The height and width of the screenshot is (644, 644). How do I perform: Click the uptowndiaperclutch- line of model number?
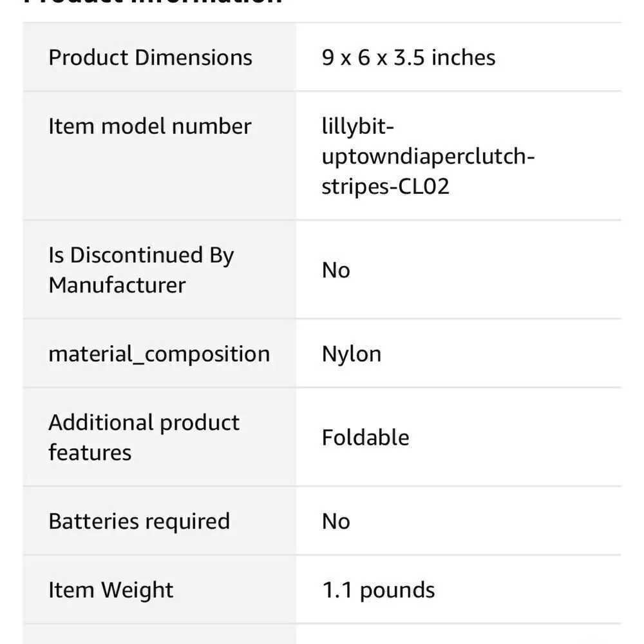(x=428, y=156)
